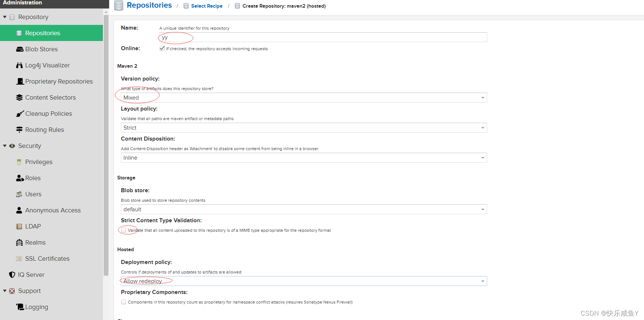Click the Repository section database icon
The height and width of the screenshot is (320, 644).
click(x=12, y=17)
